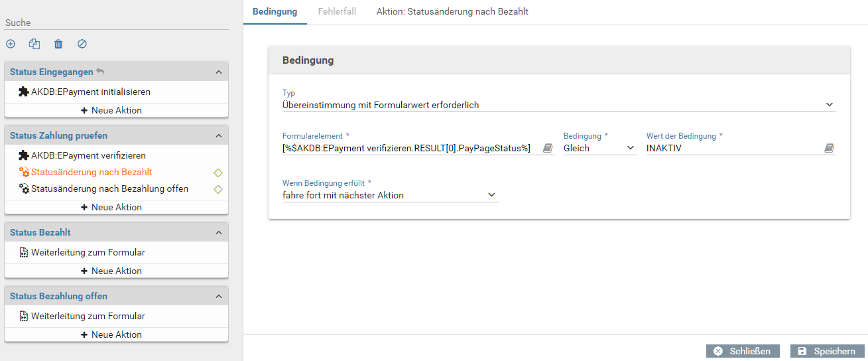This screenshot has height=361, width=868.
Task: Collapse the Status Bezahlung offen section
Action: coord(218,297)
